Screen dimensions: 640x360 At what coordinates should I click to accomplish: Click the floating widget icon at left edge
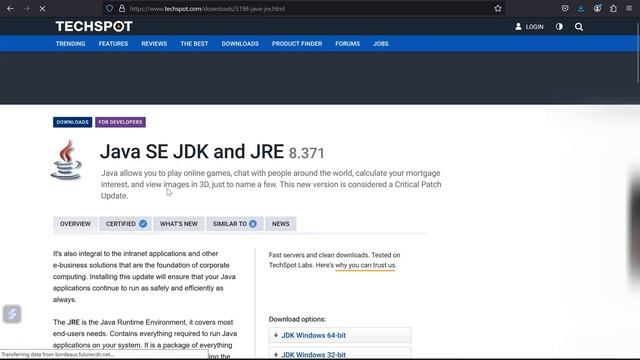click(x=12, y=314)
